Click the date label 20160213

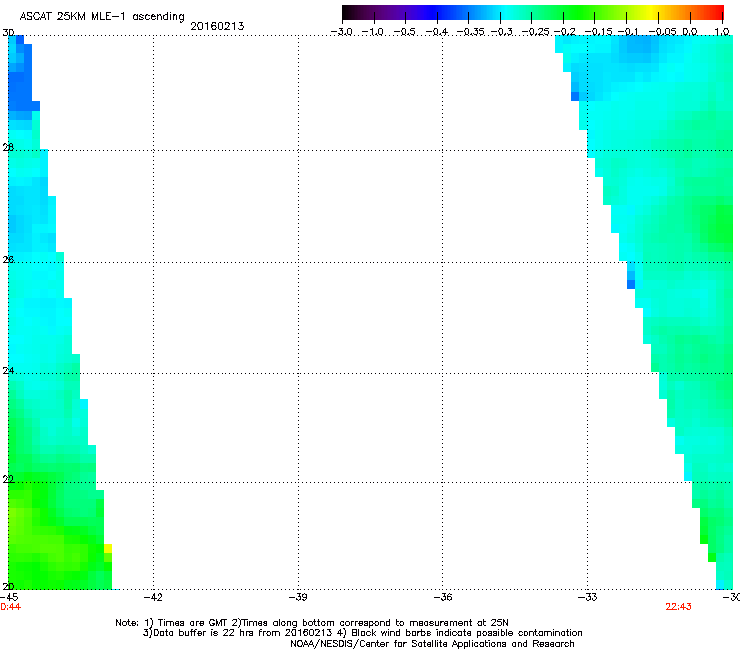pos(217,26)
